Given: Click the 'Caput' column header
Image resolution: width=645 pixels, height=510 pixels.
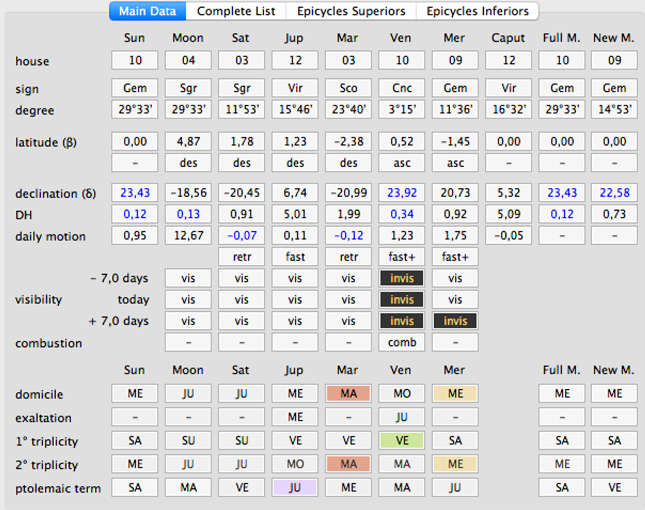Looking at the screenshot, I should [508, 38].
